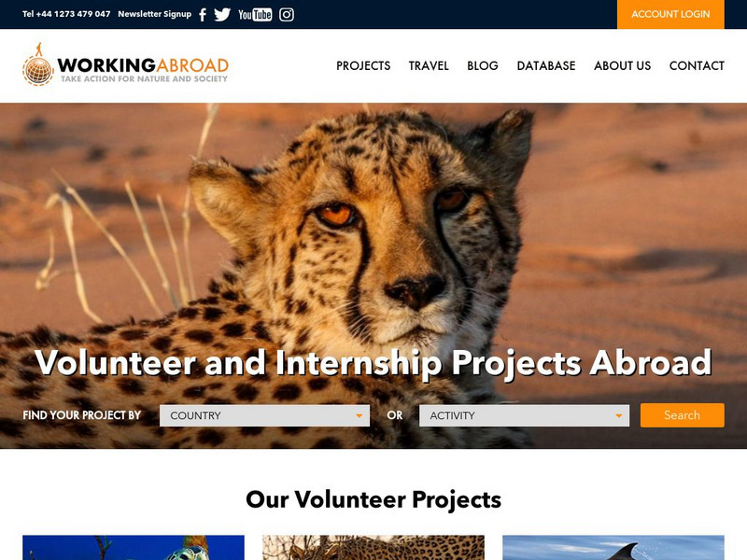Image resolution: width=747 pixels, height=560 pixels.
Task: Click the ACCOUNT LOGIN button
Action: pyautogui.click(x=670, y=14)
